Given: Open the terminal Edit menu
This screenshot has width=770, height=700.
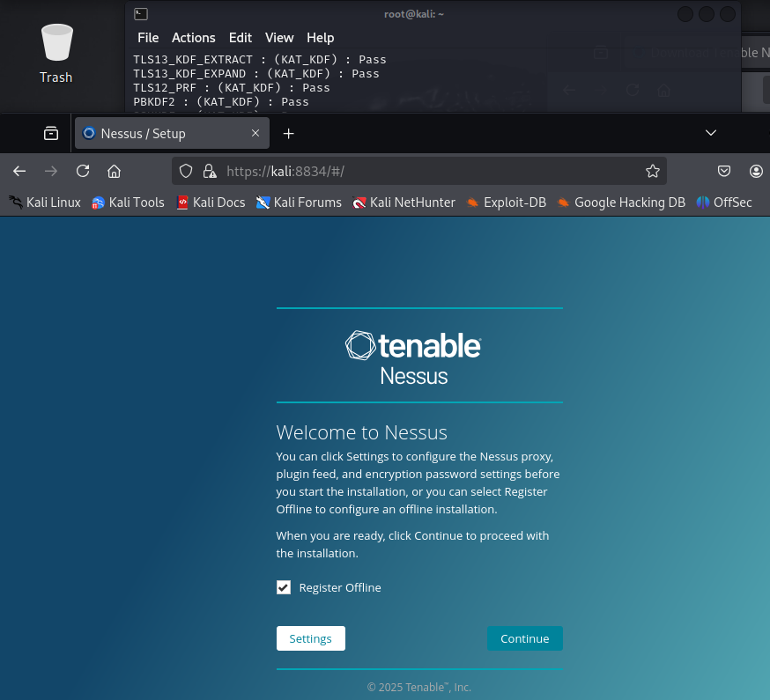Looking at the screenshot, I should (241, 38).
